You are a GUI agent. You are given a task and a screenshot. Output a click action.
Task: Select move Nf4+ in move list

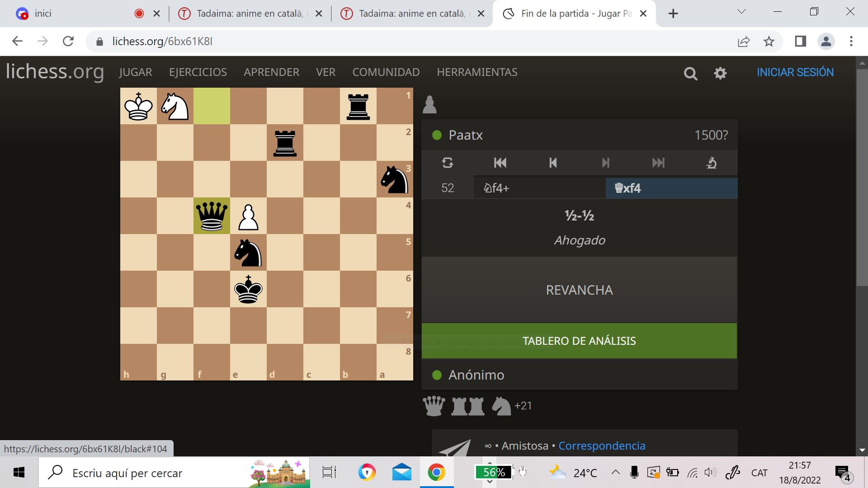point(540,188)
